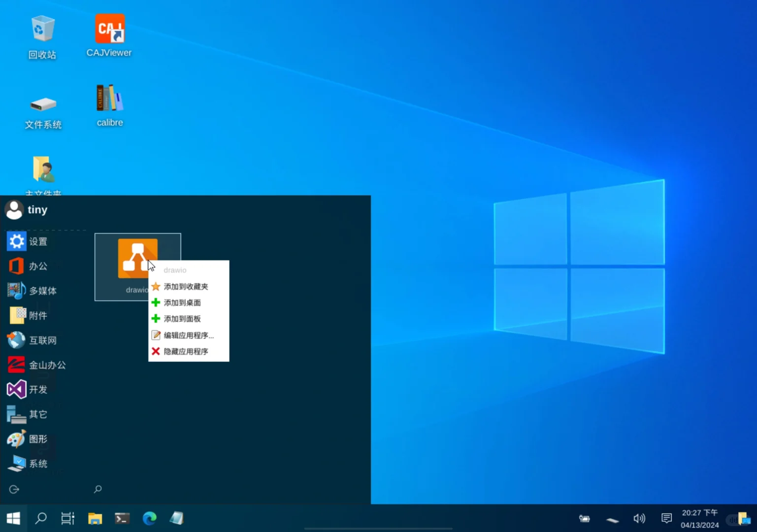Open Task View on the taskbar
Screen dimensions: 757x532
(67, 518)
